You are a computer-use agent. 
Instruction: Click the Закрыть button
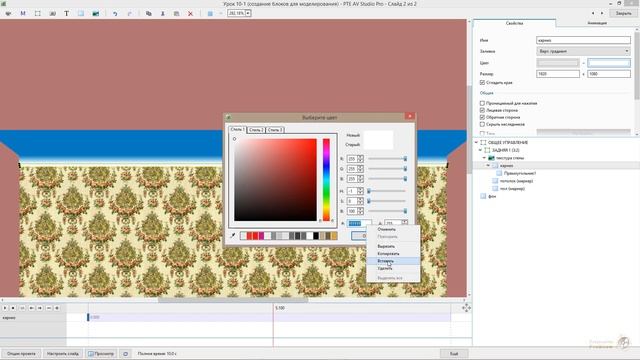pyautogui.click(x=624, y=13)
